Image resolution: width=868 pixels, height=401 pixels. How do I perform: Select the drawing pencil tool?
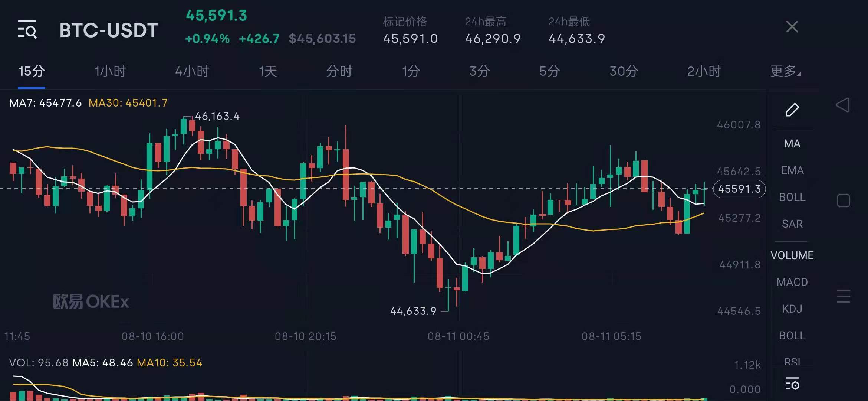(x=792, y=109)
